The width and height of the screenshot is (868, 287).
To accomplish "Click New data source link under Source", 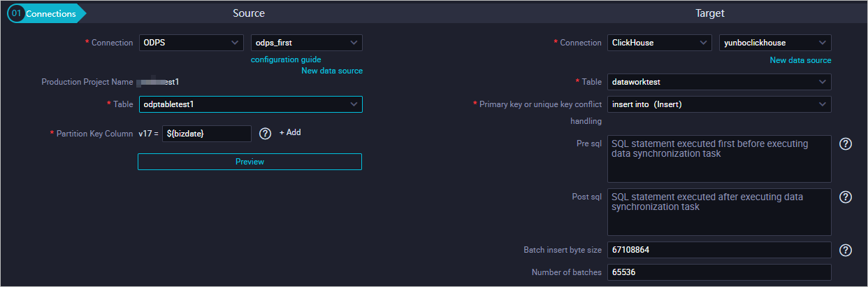I will 332,71.
